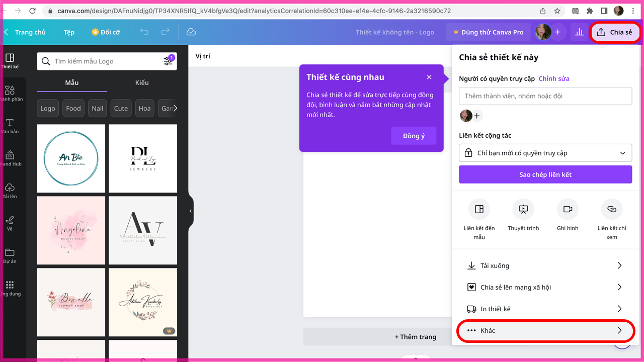Click browser share page icon in address bar
644x362 pixels.
click(x=543, y=11)
